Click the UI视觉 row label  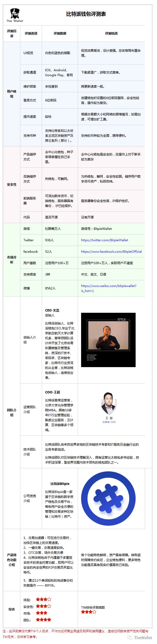28,53
